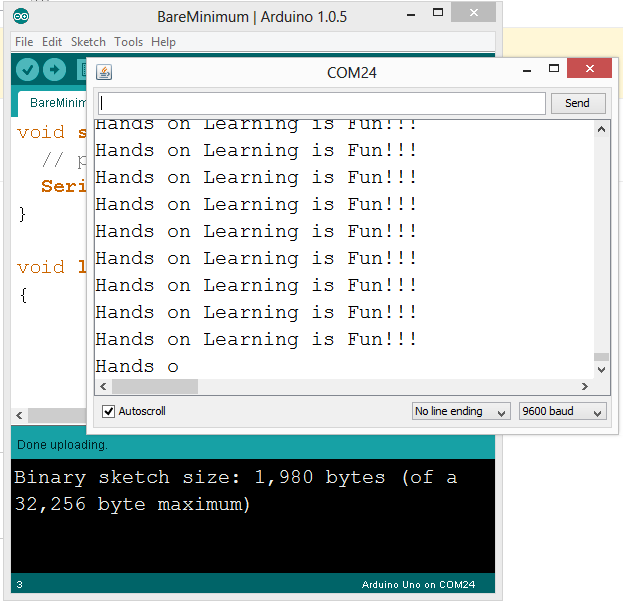This screenshot has height=601, width=623.
Task: Click the Upload arrow button
Action: click(x=54, y=70)
